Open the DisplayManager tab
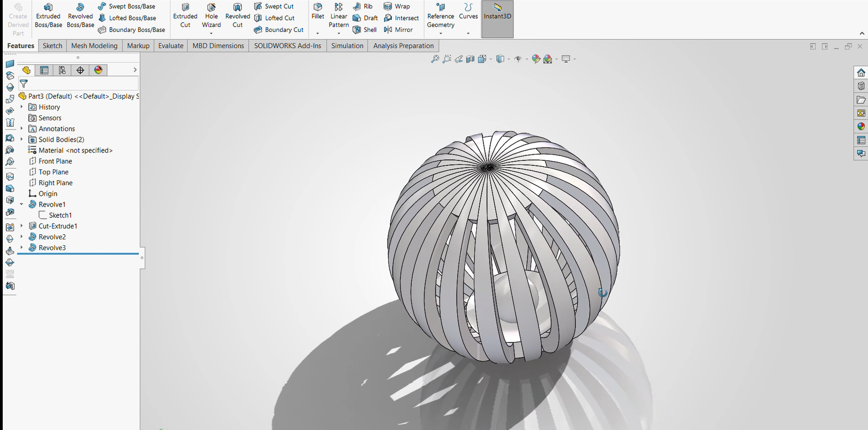 pos(99,70)
